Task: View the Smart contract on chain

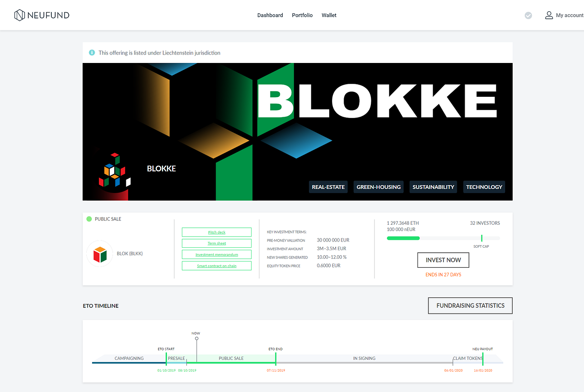Action: point(216,266)
